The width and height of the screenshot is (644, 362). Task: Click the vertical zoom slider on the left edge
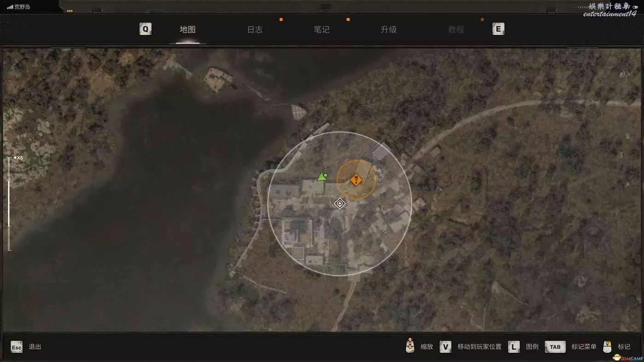pyautogui.click(x=9, y=204)
